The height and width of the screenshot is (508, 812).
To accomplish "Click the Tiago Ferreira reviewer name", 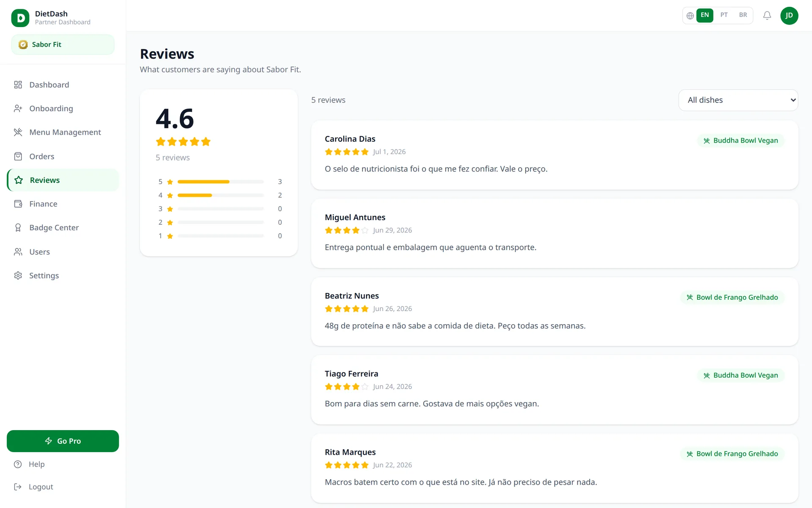I will 351,374.
